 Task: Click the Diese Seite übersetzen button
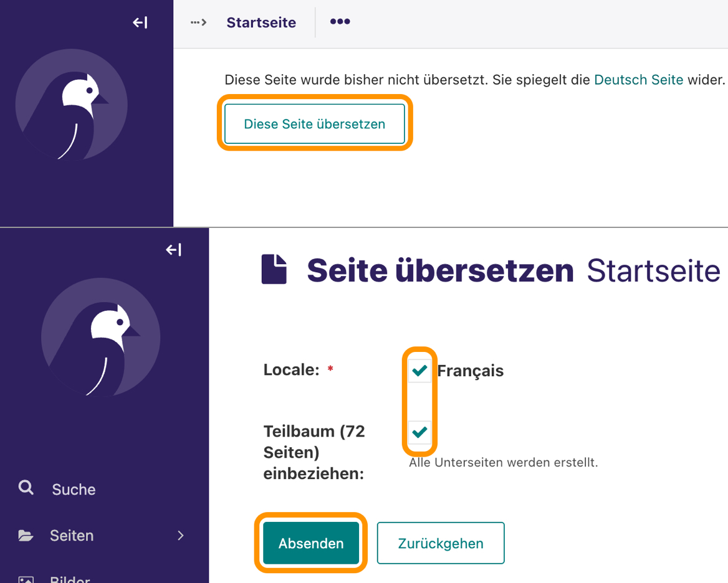315,124
